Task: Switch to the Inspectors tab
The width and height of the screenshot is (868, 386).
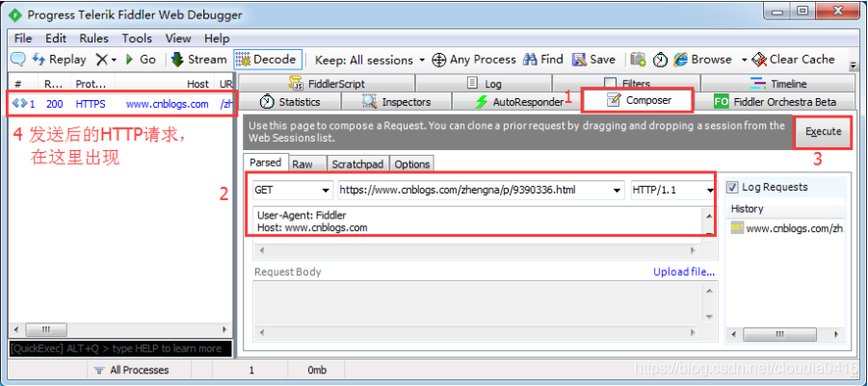Action: (x=396, y=102)
